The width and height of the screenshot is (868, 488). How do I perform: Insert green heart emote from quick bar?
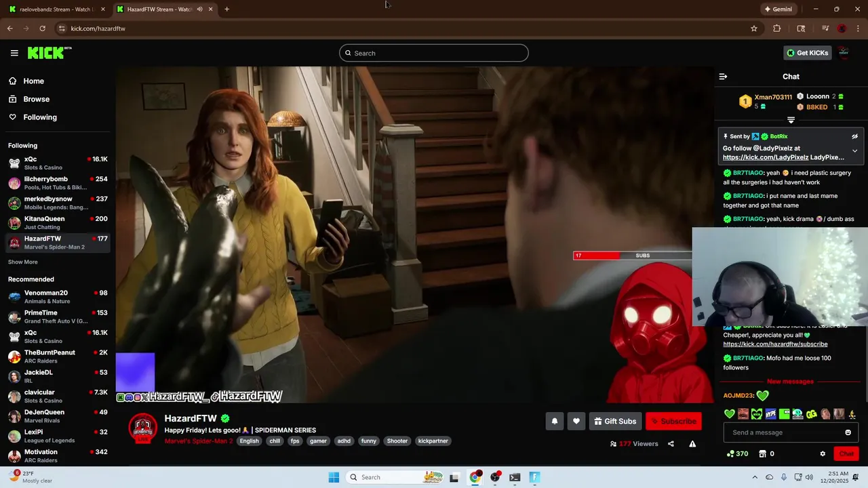pos(730,414)
